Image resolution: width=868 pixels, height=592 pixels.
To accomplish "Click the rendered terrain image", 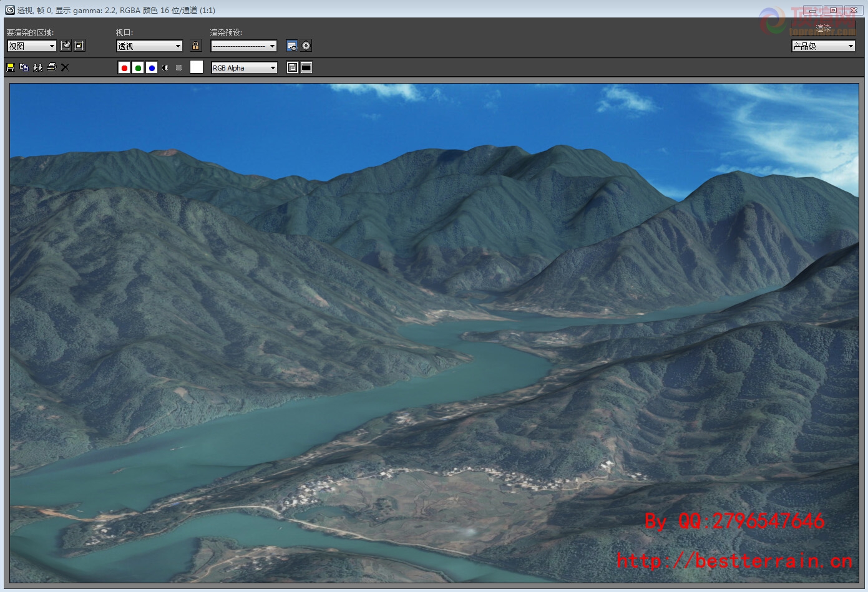I will (434, 333).
